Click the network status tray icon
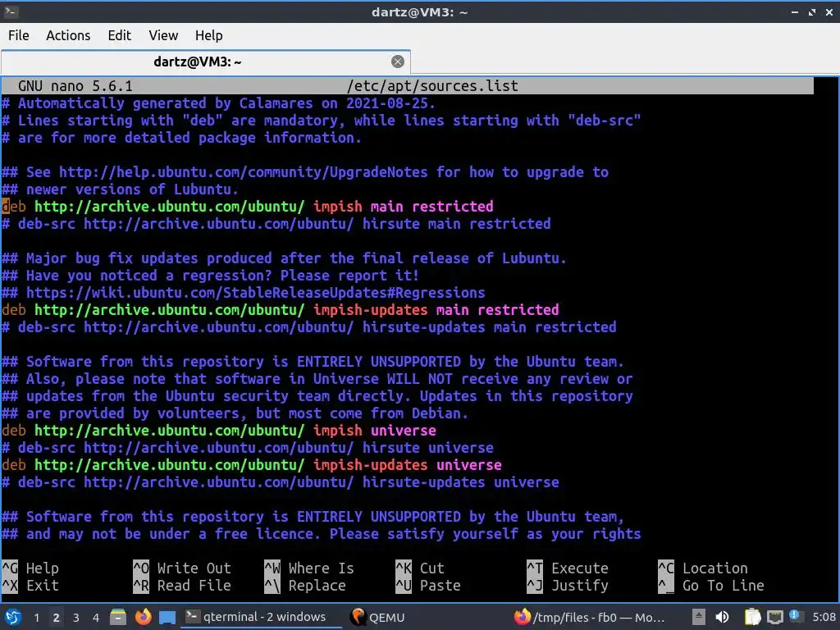840x630 pixels. point(774,617)
